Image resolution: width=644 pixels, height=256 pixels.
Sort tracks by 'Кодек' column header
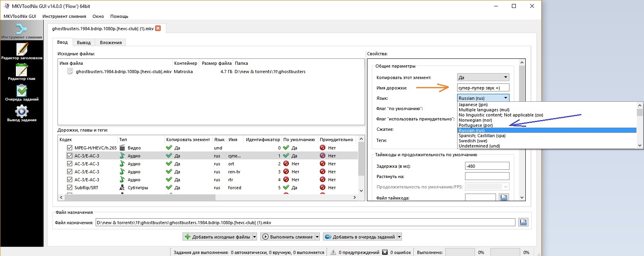tap(87, 140)
